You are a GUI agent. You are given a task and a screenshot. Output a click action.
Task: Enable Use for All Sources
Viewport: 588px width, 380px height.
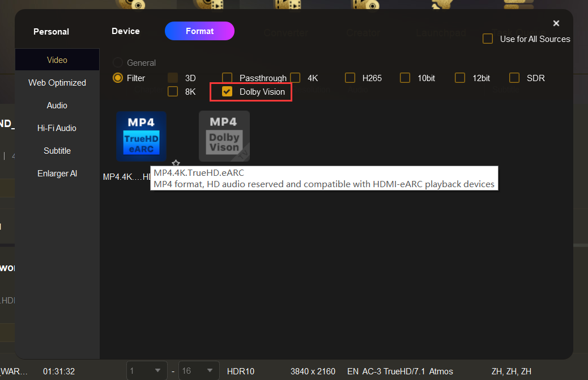488,39
